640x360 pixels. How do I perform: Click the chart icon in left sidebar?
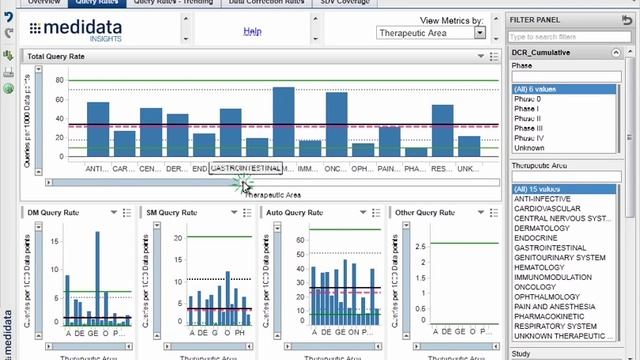coord(8,56)
